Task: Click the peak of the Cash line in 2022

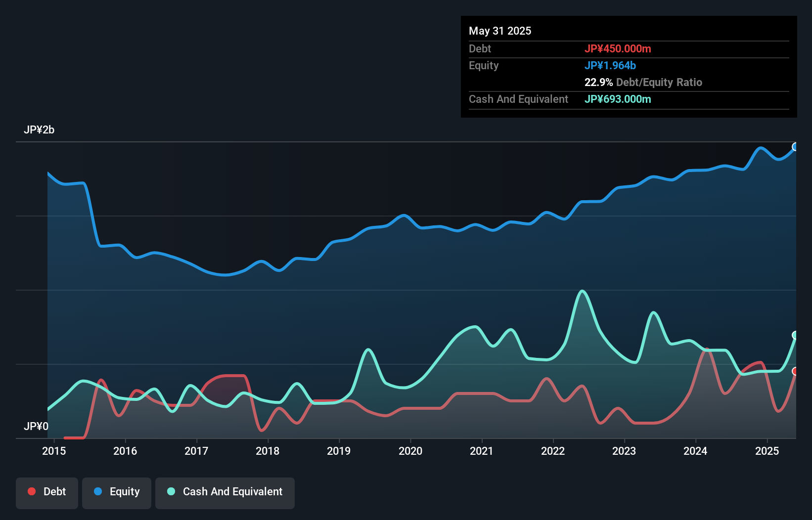Action: click(x=583, y=291)
